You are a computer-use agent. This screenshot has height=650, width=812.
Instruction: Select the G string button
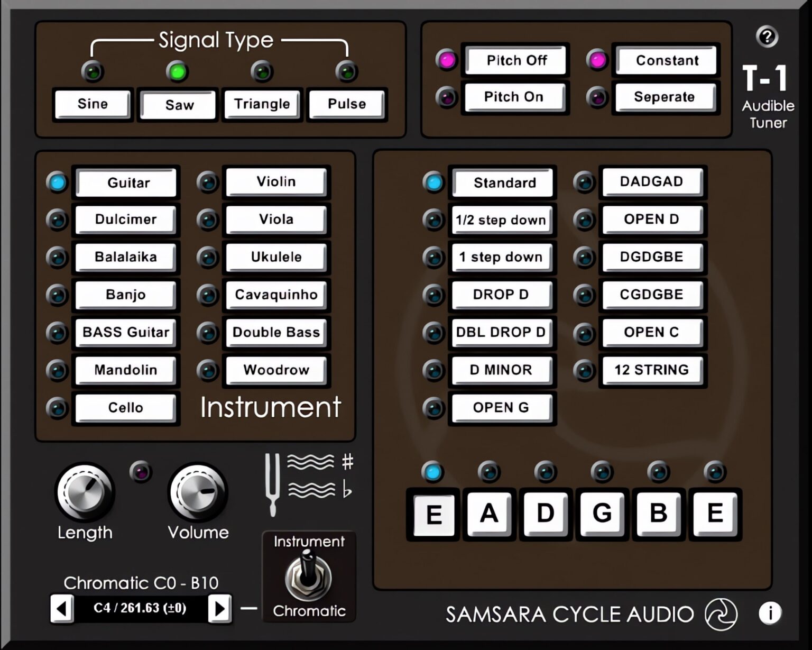[x=602, y=513]
